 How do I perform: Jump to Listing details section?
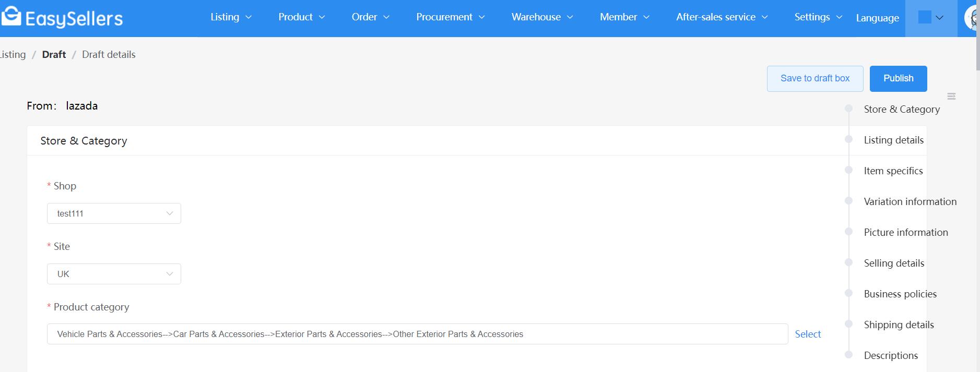click(893, 140)
